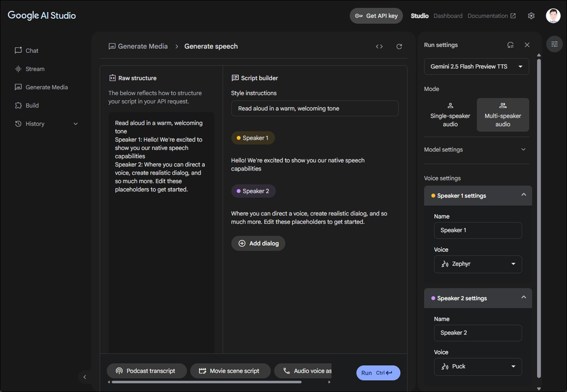Click the single-speaker person icon
The width and height of the screenshot is (567, 392).
[450, 106]
